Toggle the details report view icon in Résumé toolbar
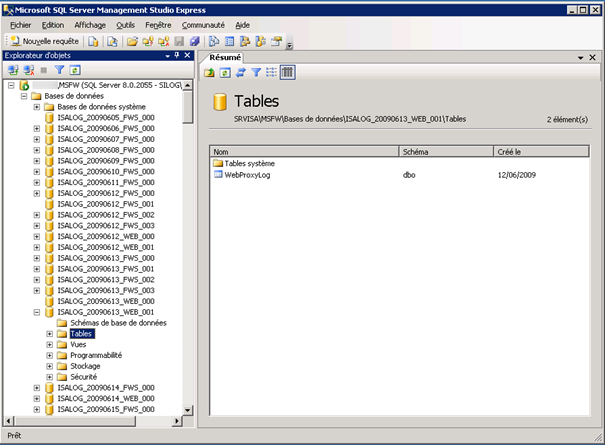The image size is (605, 445). pos(287,72)
